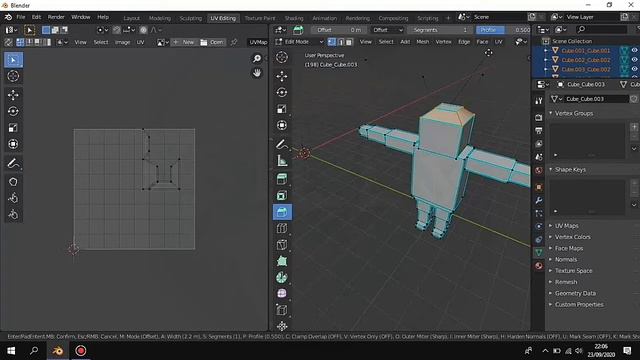640x360 pixels.
Task: Select the Move tool in the 3D viewport
Action: pyautogui.click(x=282, y=76)
